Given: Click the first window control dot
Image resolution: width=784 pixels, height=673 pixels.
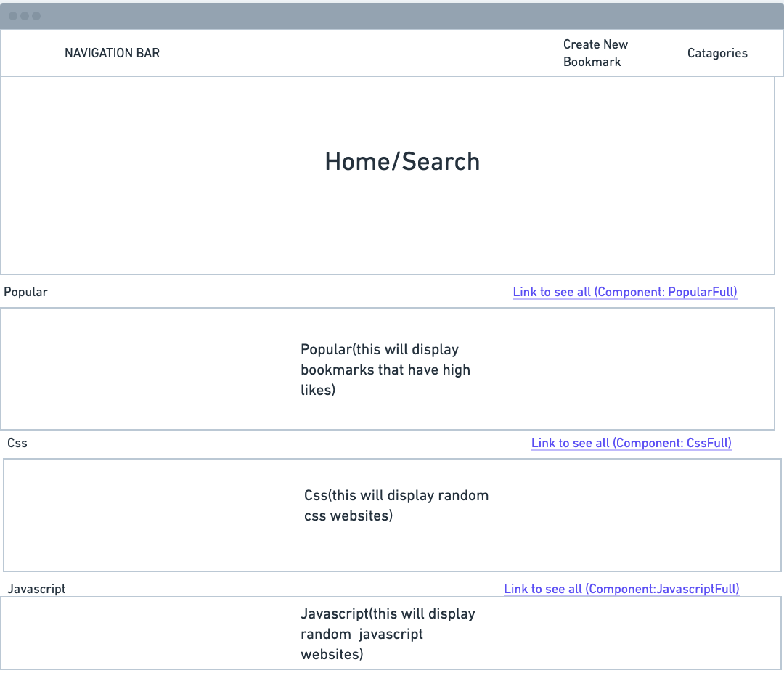Looking at the screenshot, I should point(12,16).
